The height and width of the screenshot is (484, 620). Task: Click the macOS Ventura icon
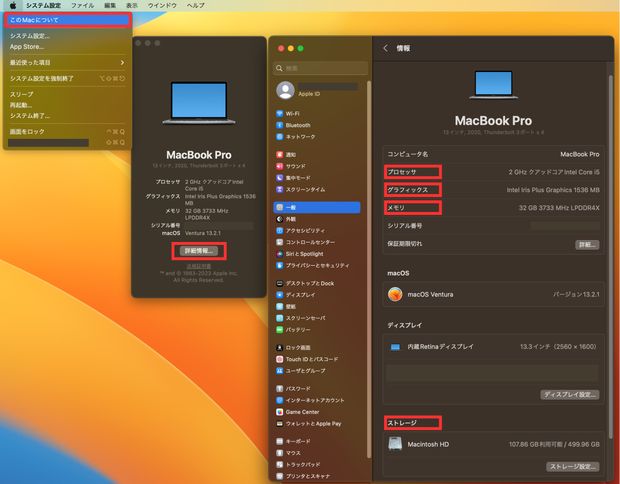pos(395,294)
